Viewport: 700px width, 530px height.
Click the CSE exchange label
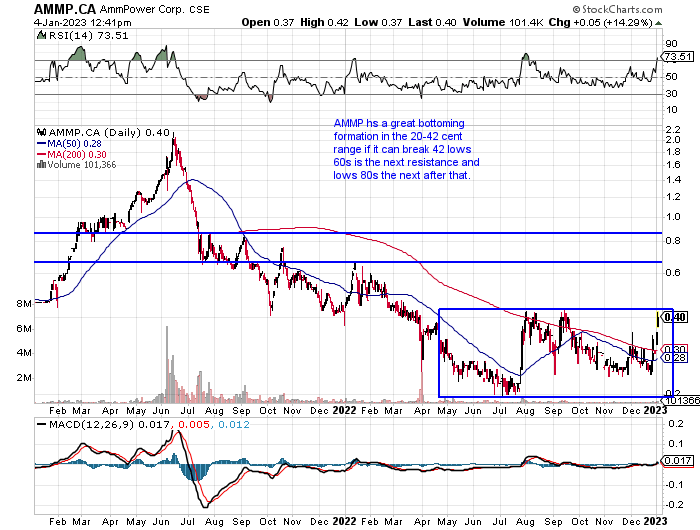pos(199,9)
